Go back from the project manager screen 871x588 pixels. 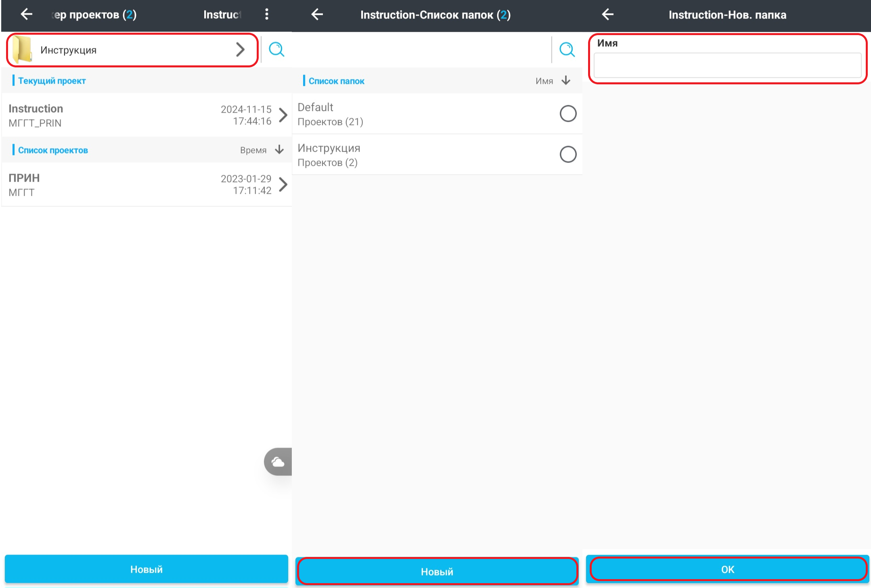pos(27,15)
